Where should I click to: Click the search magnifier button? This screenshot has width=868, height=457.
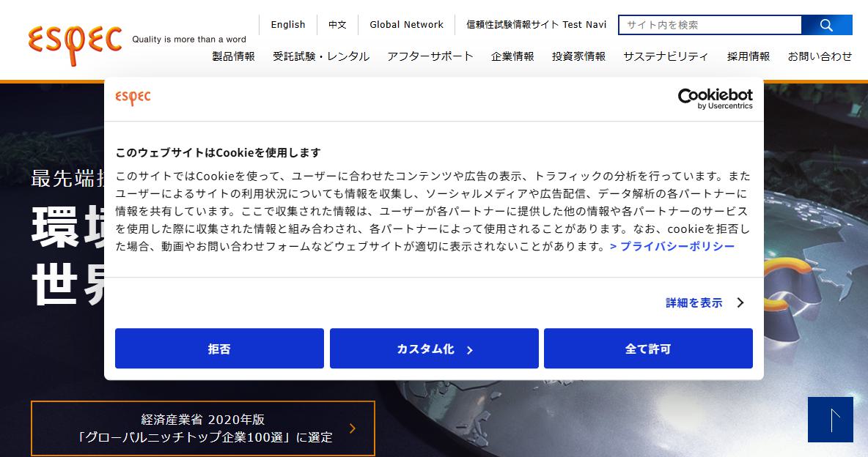[x=826, y=25]
